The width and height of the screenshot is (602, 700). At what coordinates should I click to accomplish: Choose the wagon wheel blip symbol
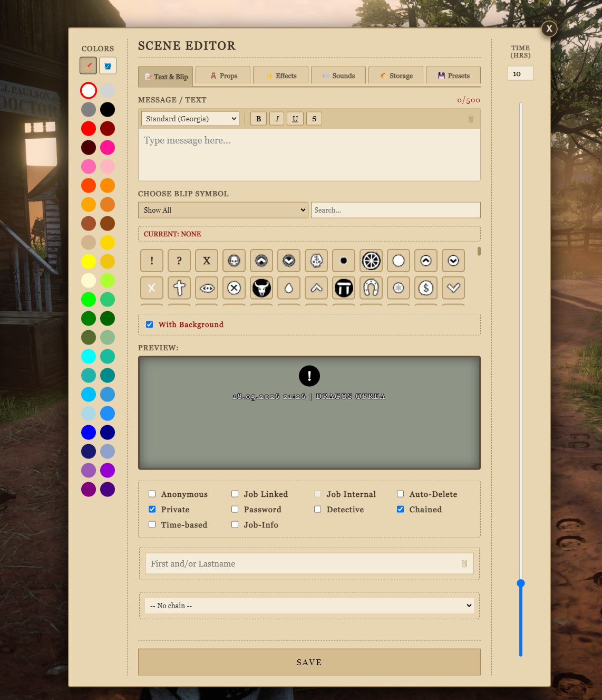pyautogui.click(x=371, y=261)
